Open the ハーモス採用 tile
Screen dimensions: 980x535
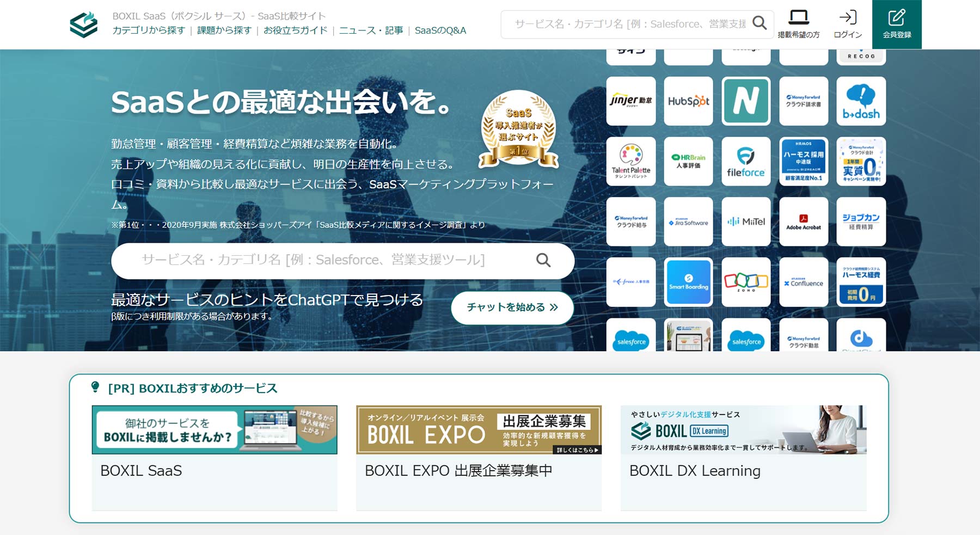[804, 162]
